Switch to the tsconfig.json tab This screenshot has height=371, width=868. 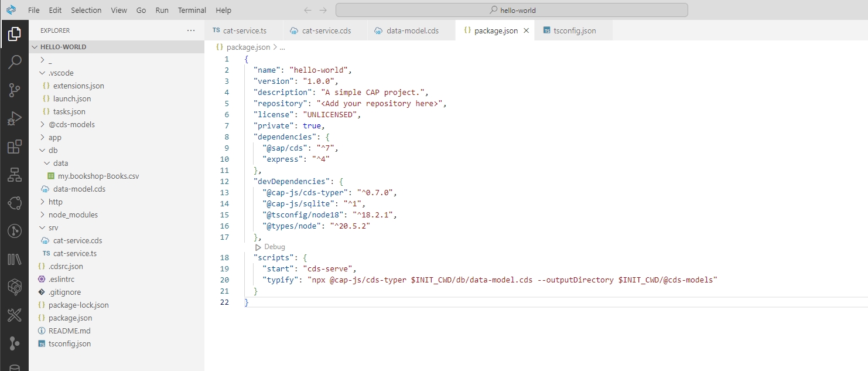pos(574,30)
